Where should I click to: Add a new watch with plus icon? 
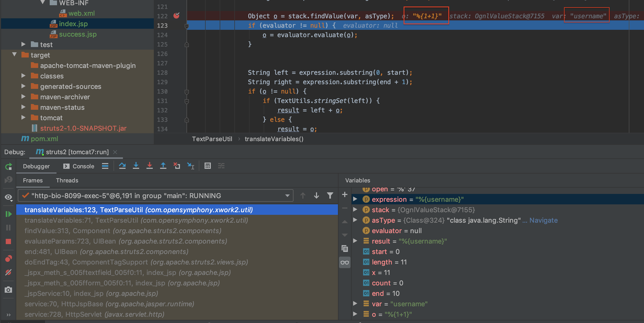click(x=345, y=194)
